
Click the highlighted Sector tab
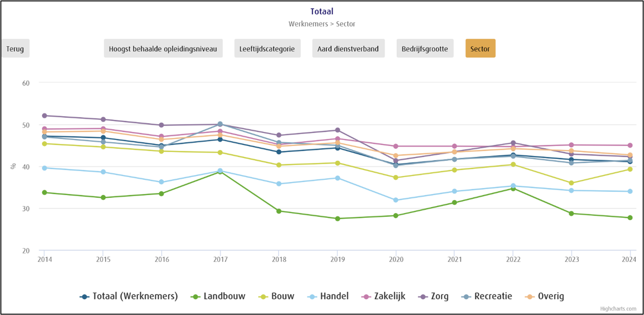click(x=480, y=48)
